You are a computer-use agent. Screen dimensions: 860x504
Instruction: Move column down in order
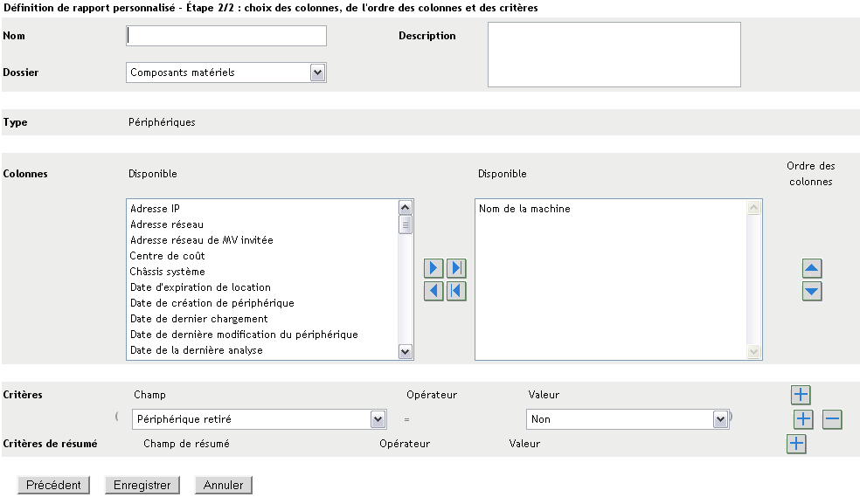coord(812,292)
